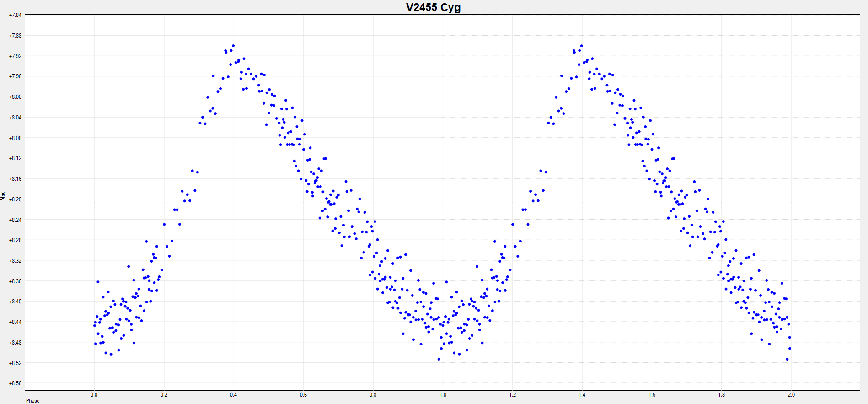Click the +8.36 magnitude tick label

point(15,281)
